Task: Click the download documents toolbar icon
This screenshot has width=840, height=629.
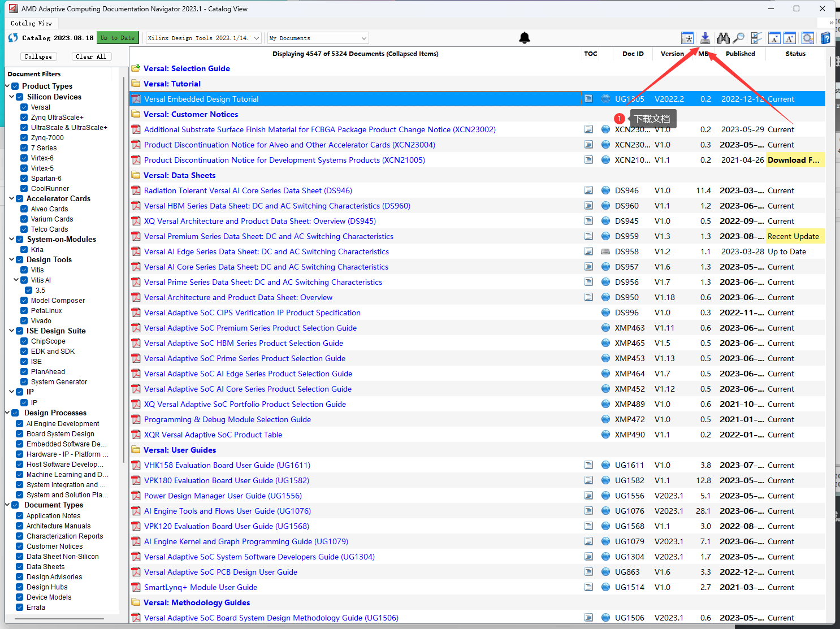Action: coord(705,38)
